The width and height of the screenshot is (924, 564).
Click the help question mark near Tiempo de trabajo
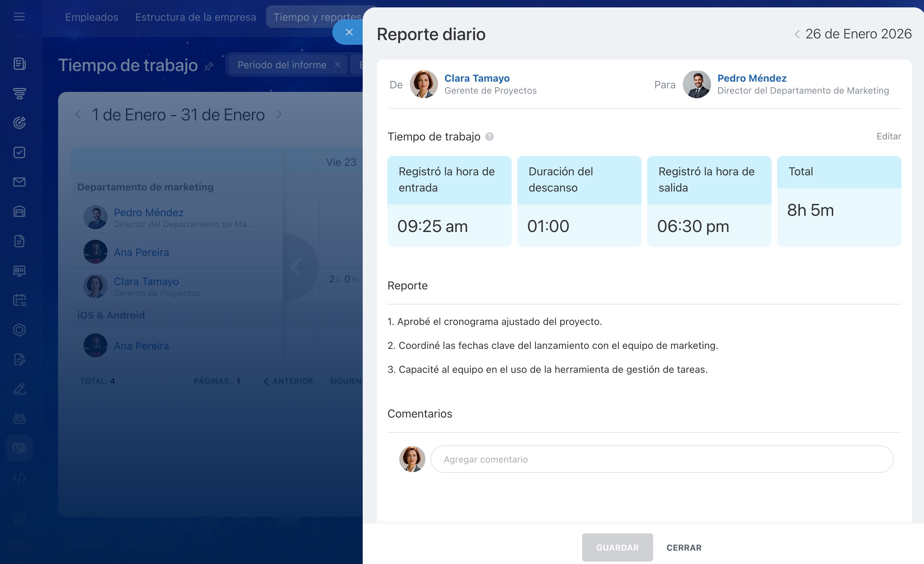(x=489, y=137)
